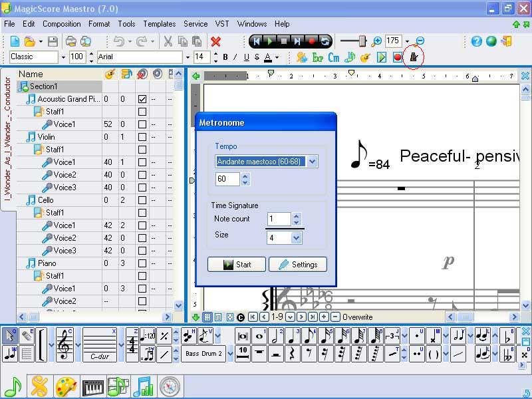Image resolution: width=532 pixels, height=399 pixels.
Task: Open the C-dur key signature dropdown
Action: click(121, 344)
